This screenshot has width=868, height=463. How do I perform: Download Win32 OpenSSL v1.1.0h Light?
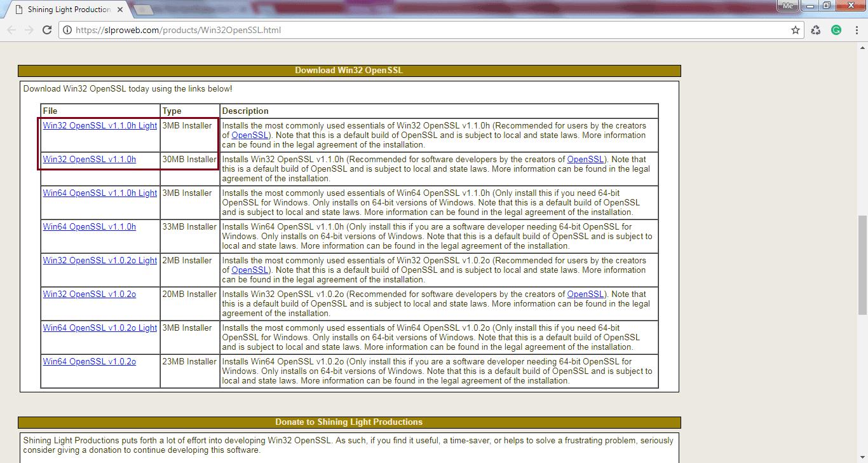pyautogui.click(x=99, y=125)
